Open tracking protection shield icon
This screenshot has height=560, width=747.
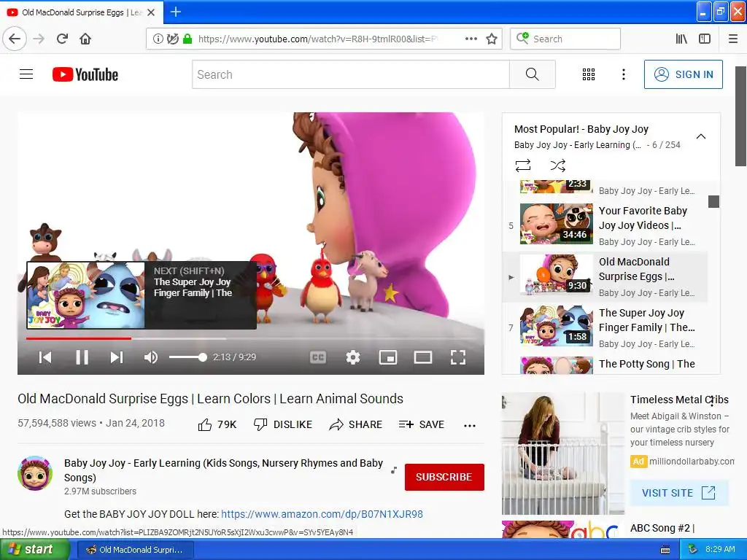pyautogui.click(x=172, y=39)
